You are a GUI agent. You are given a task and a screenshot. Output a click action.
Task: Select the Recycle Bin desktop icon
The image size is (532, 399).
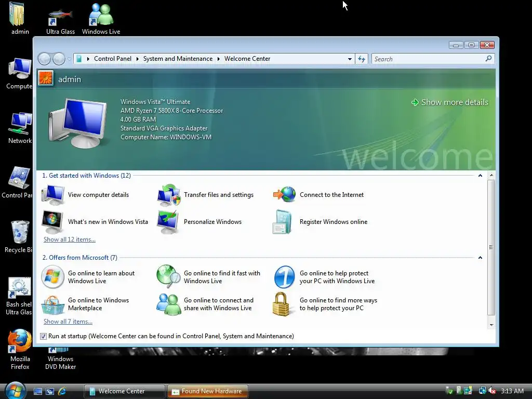(19, 237)
